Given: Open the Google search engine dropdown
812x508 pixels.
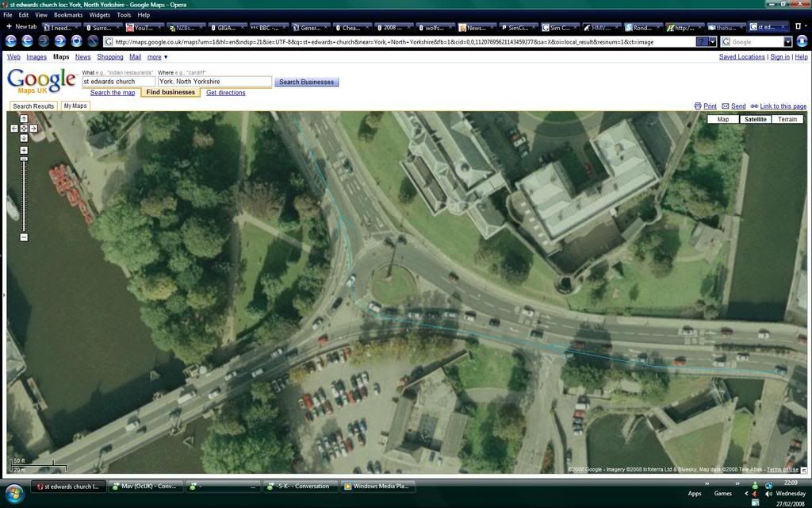Looking at the screenshot, I should coord(787,42).
